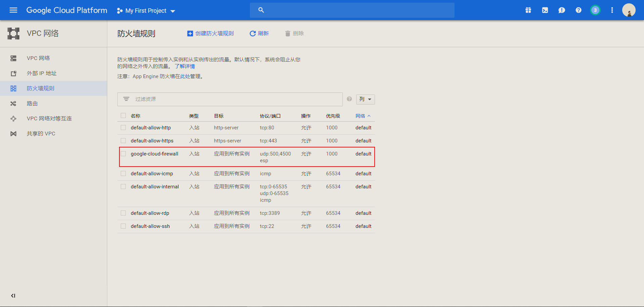Open the help question mark icon
The height and width of the screenshot is (307, 644).
579,10
